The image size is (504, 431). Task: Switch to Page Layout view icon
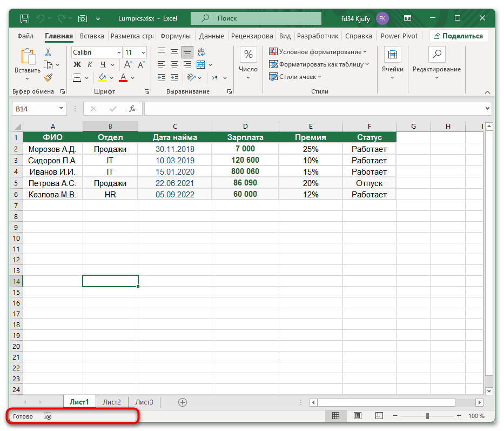358,416
